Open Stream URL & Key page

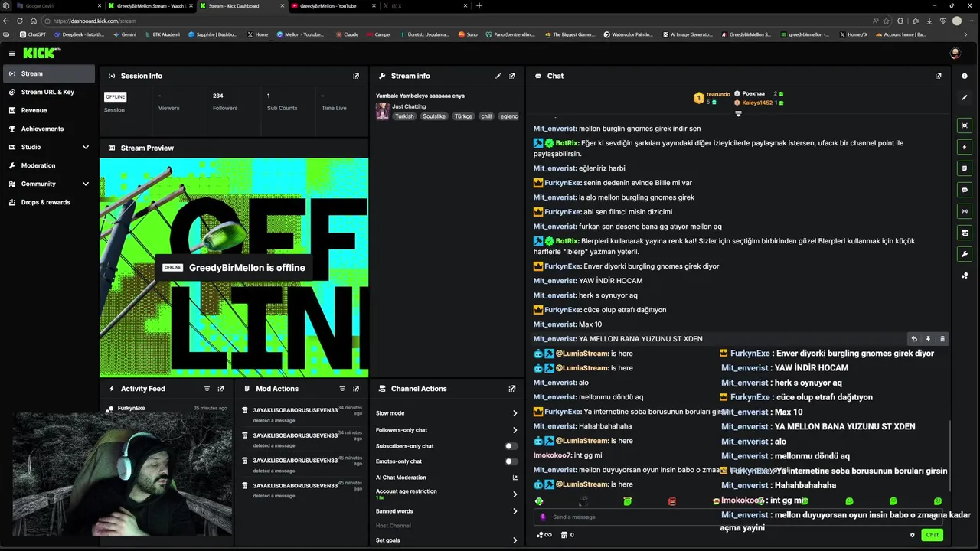(50, 92)
